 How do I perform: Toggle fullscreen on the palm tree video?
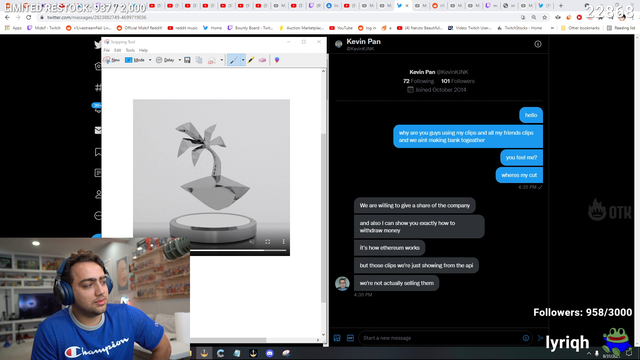pyautogui.click(x=267, y=242)
